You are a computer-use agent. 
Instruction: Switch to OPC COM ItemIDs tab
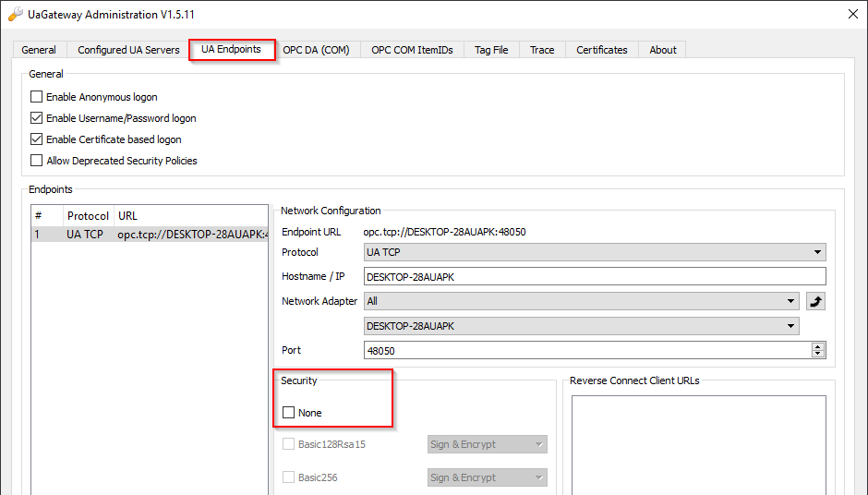pos(412,50)
